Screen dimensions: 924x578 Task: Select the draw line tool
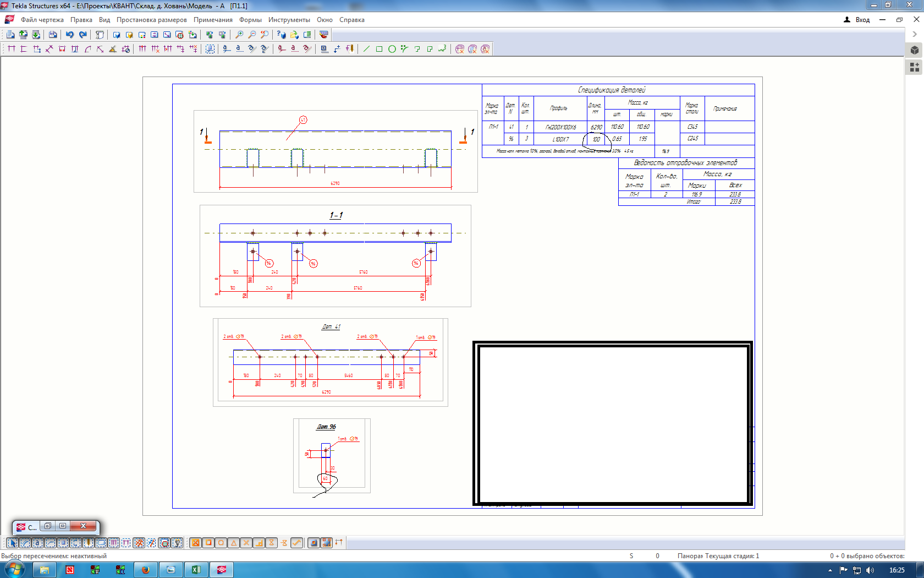366,49
